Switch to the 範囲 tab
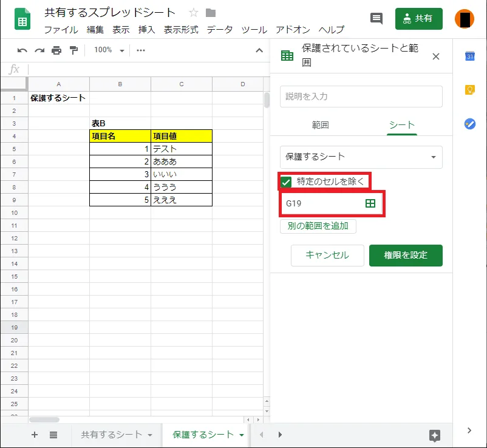 (x=320, y=125)
